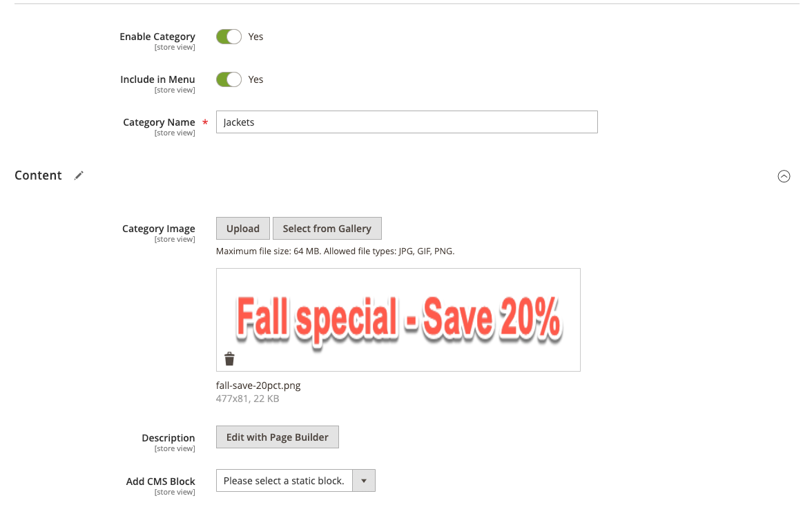Open Select from Gallery
Screen dimensions: 812x505
click(327, 229)
